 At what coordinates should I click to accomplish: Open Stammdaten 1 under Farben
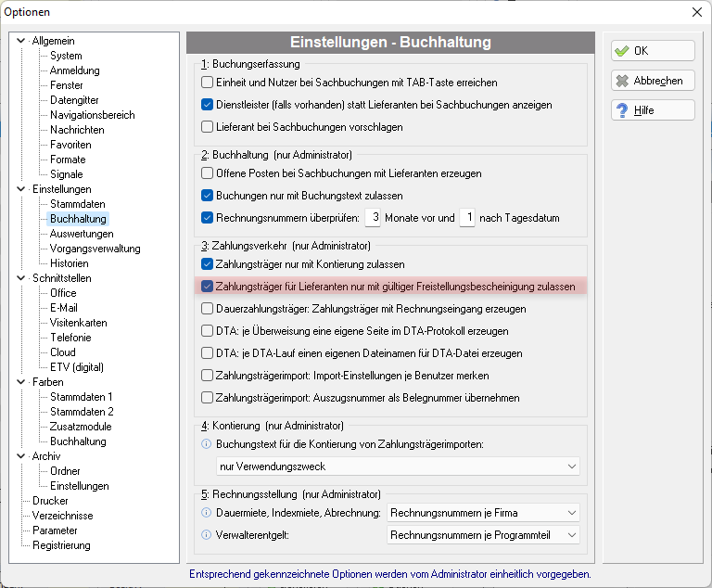point(81,397)
